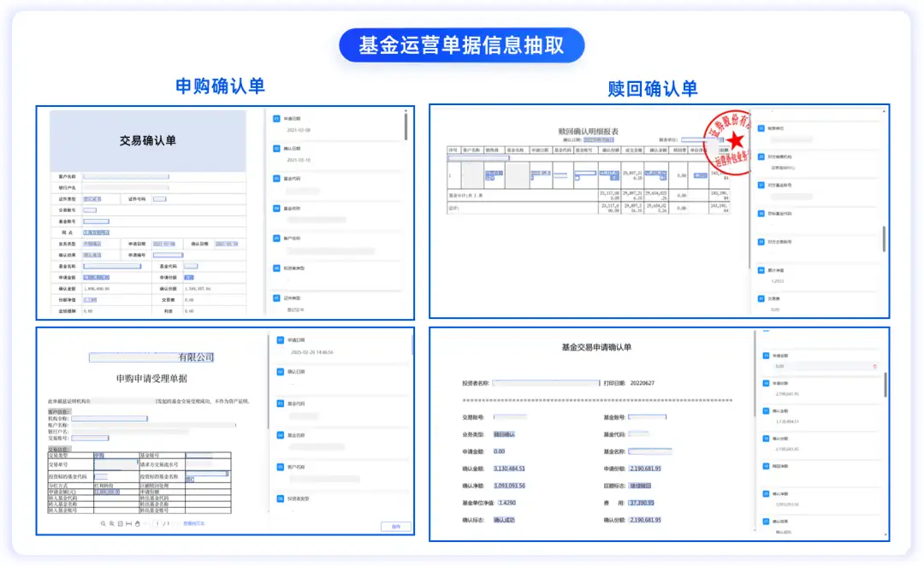Image resolution: width=924 pixels, height=566 pixels.
Task: Click scrollbar thumb of 赎回确认明细报表 field list
Action: [x=884, y=239]
